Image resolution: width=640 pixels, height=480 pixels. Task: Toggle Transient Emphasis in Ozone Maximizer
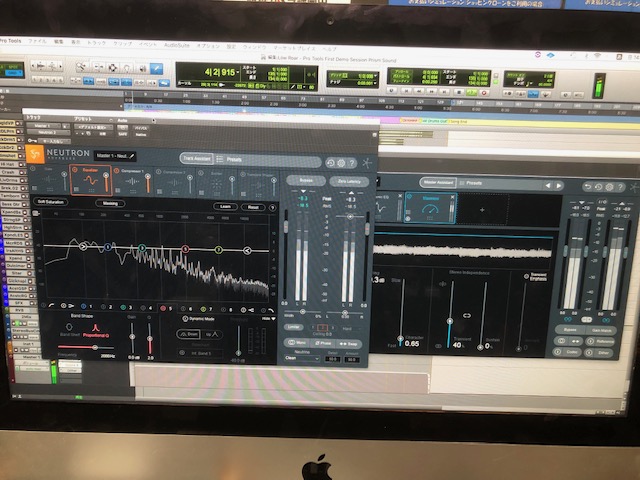[x=527, y=276]
